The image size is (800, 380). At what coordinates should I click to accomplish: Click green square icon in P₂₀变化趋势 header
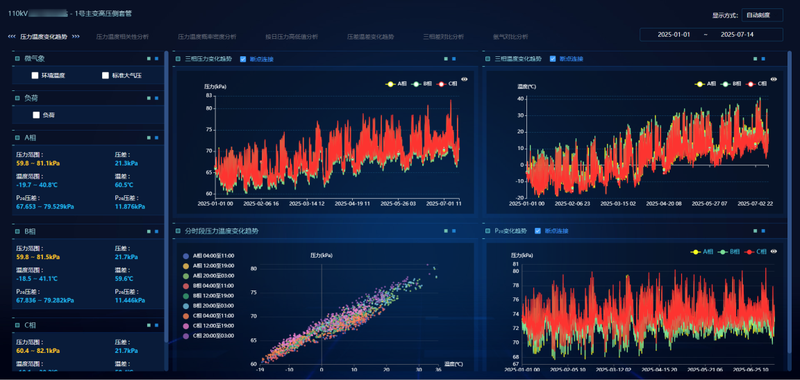755,231
